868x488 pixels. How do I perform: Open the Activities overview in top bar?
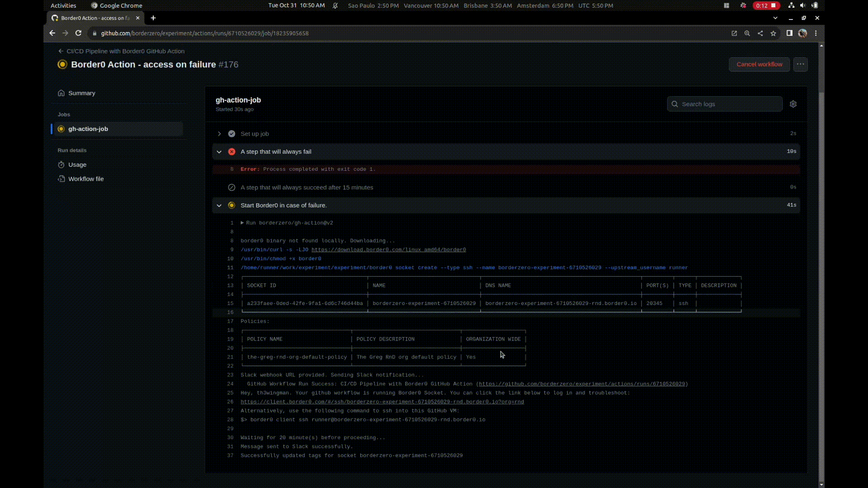tap(63, 5)
